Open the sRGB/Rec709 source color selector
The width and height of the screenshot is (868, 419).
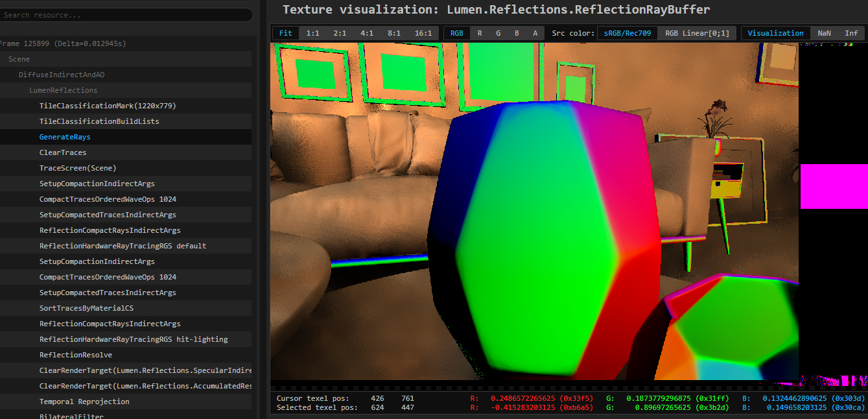tap(626, 32)
